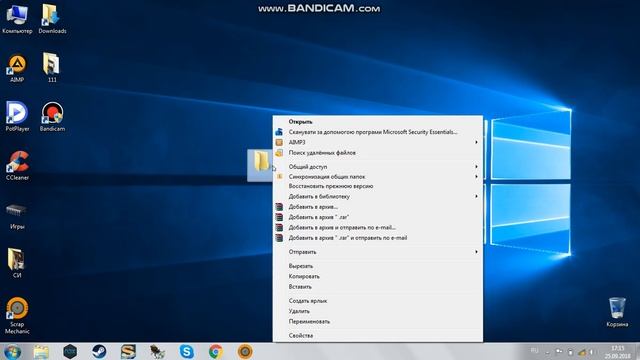Viewport: 640px width, 360px height.
Task: Add to ".rar" archive and e-mail it
Action: [x=378, y=238]
